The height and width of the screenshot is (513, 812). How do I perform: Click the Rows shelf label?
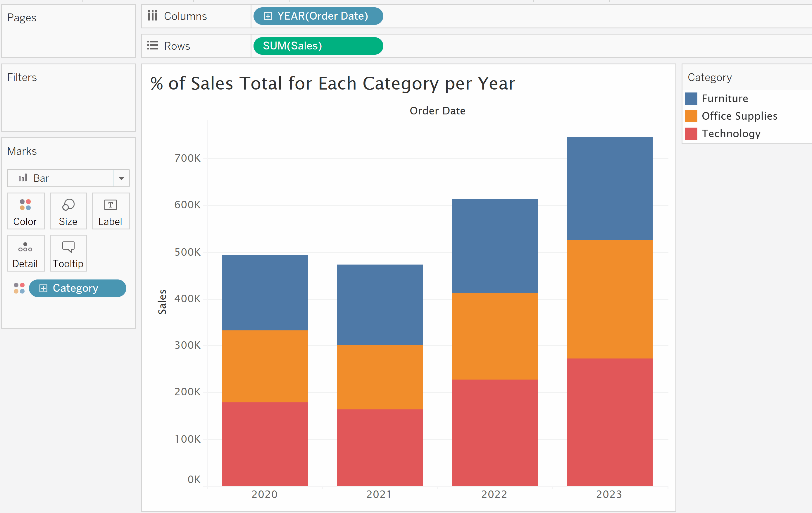pos(177,46)
